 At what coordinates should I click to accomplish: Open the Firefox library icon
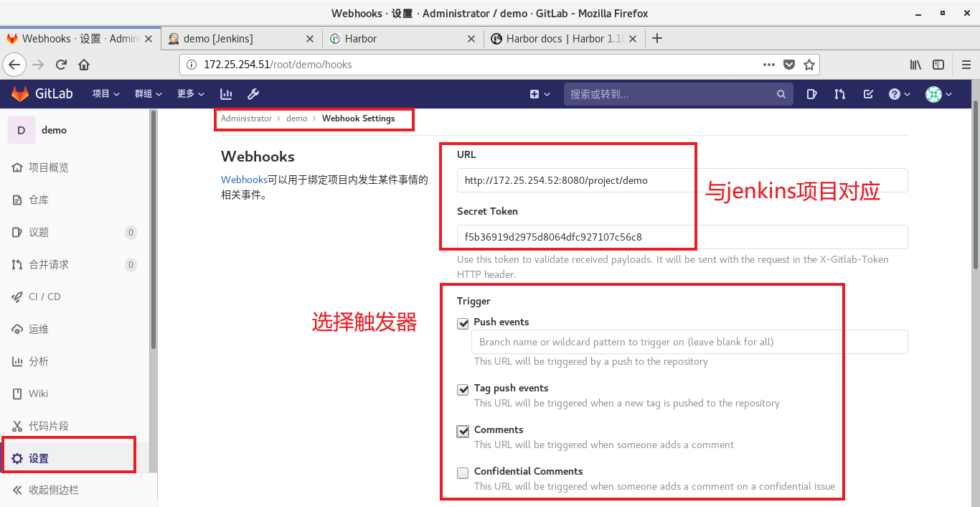(x=916, y=65)
